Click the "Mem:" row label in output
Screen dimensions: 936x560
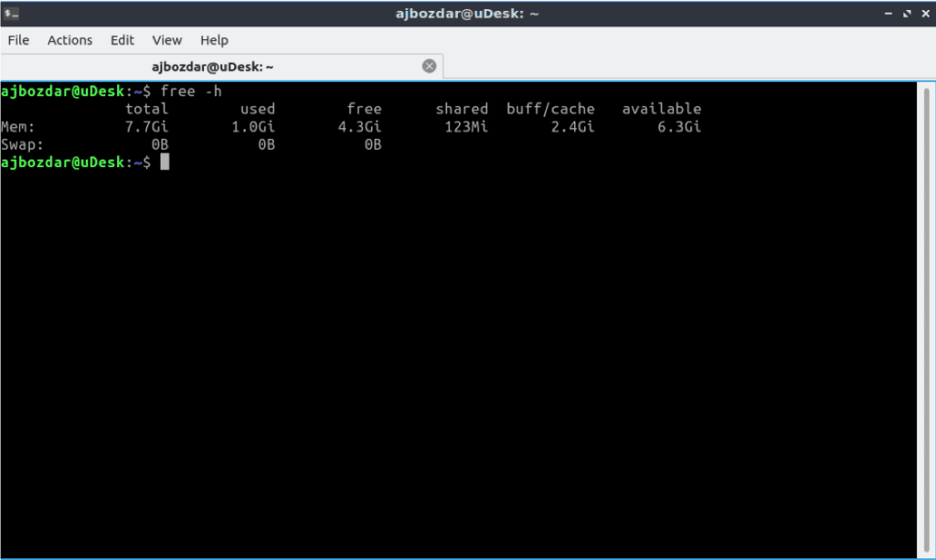pyautogui.click(x=18, y=126)
